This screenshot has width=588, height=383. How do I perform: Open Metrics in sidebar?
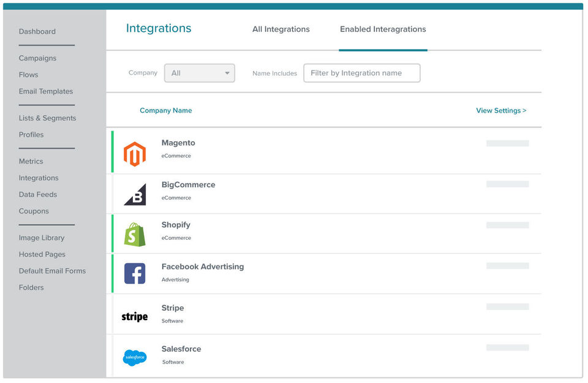[x=31, y=161]
